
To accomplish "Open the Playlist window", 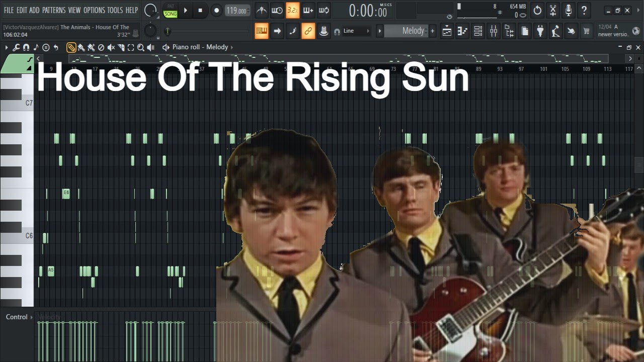I will [447, 31].
